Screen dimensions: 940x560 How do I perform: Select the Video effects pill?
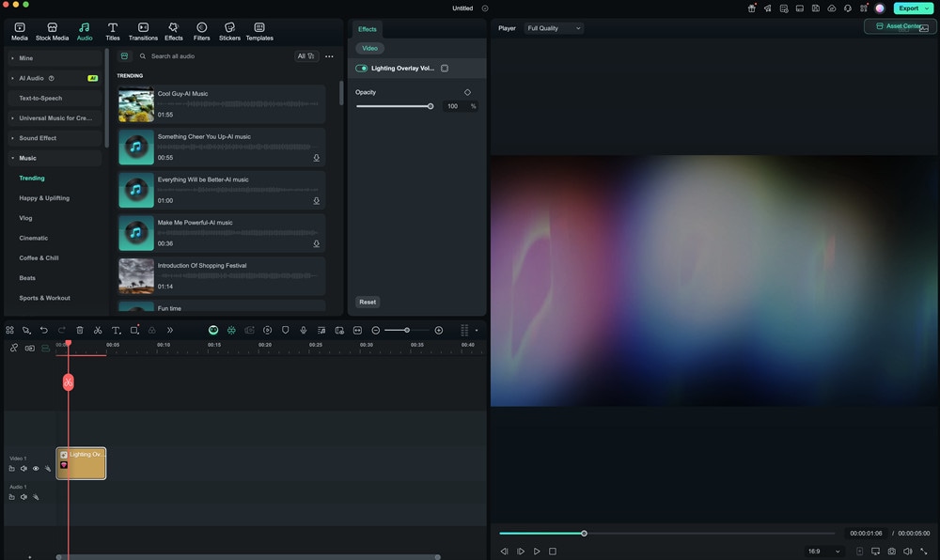(x=369, y=48)
